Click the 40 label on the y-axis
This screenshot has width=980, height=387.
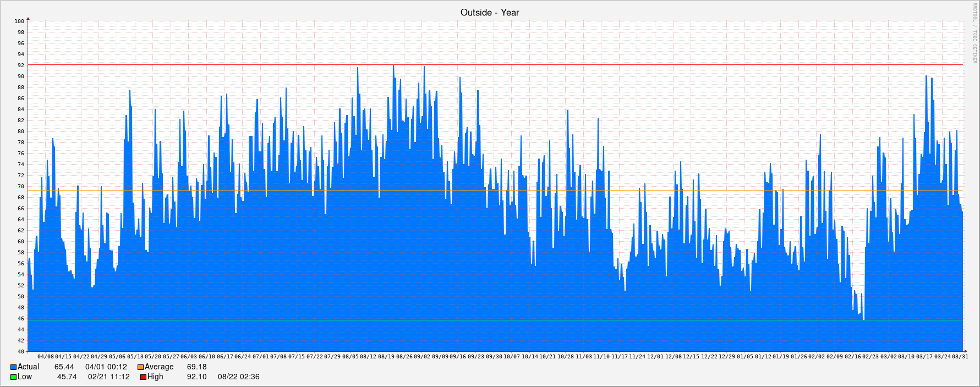pos(21,352)
